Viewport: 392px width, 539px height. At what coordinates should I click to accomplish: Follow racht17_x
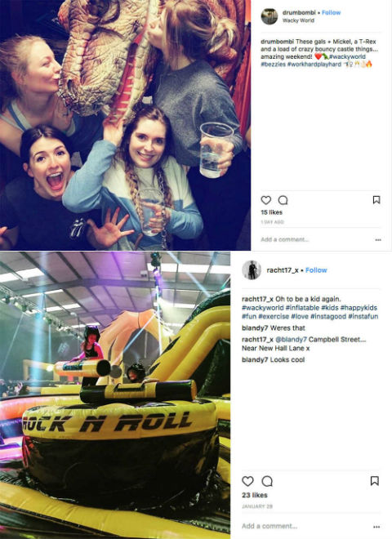coord(316,270)
